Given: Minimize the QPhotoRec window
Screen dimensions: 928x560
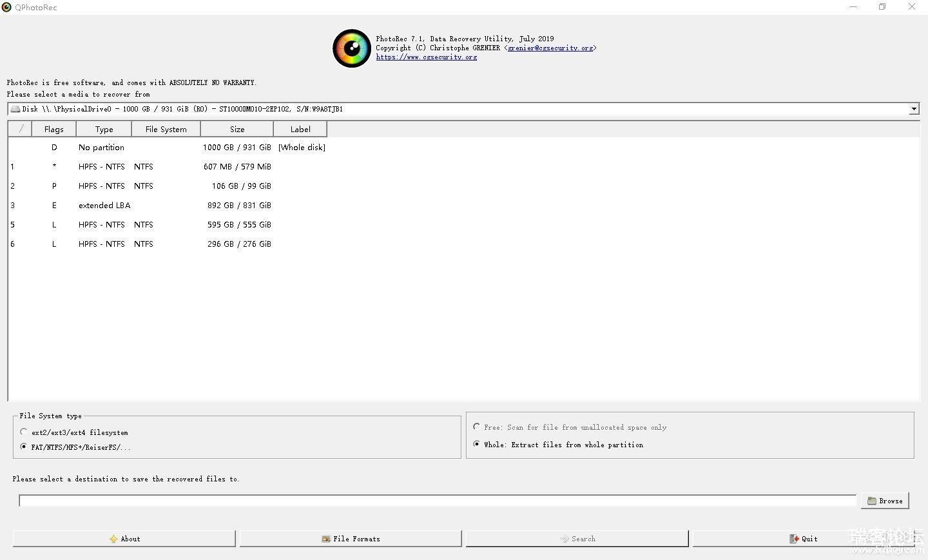Looking at the screenshot, I should [x=853, y=7].
